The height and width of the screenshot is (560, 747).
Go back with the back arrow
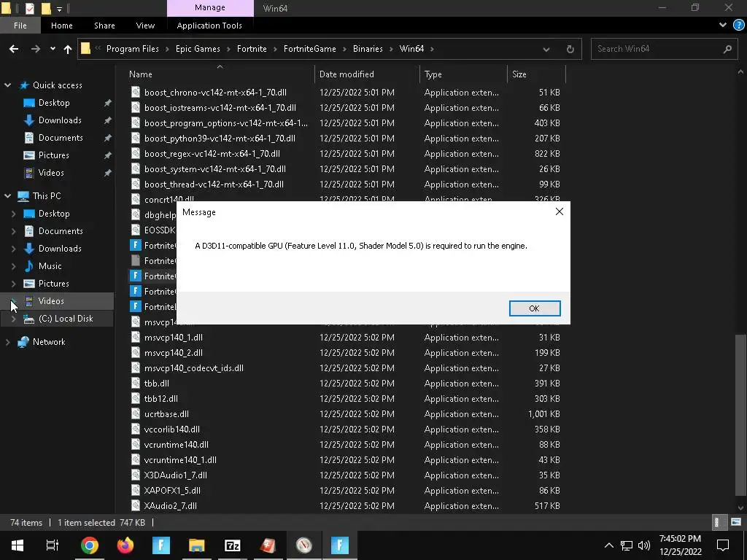(14, 49)
